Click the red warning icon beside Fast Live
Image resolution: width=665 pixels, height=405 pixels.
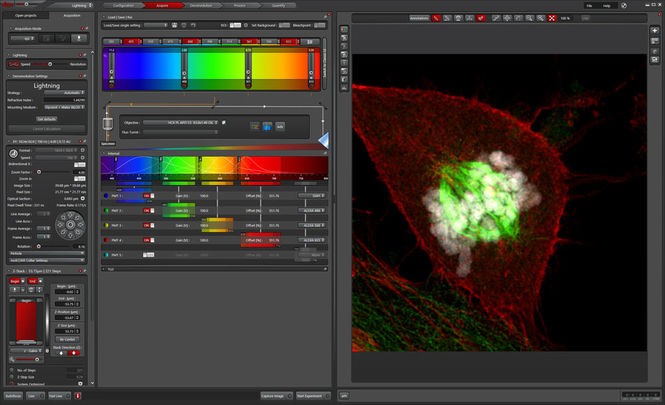[78, 396]
